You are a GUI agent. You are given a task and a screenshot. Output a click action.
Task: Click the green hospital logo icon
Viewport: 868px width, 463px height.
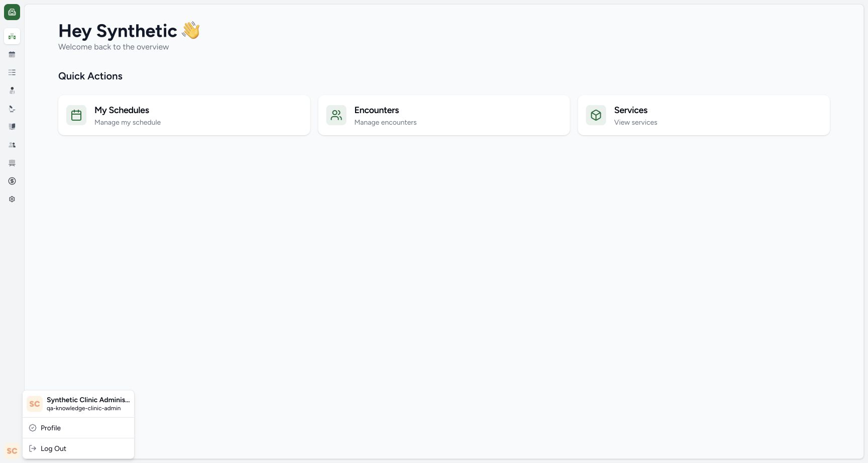(x=12, y=12)
